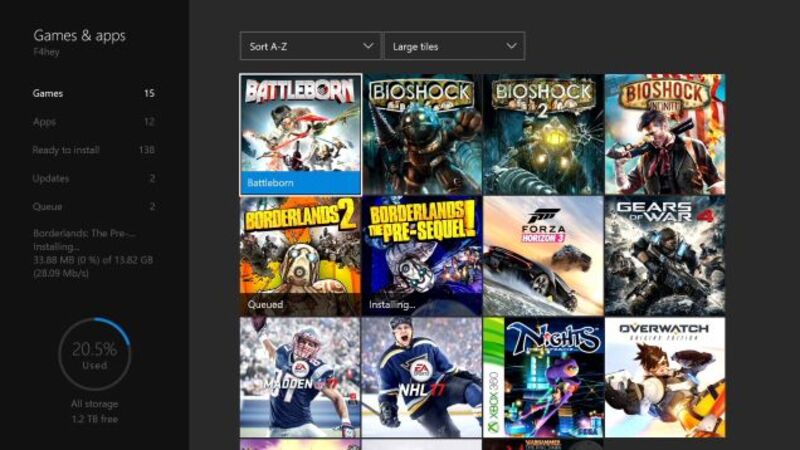Screen dimensions: 800x450
Task: Select the queued Borderlands 2 tile
Action: 300,255
